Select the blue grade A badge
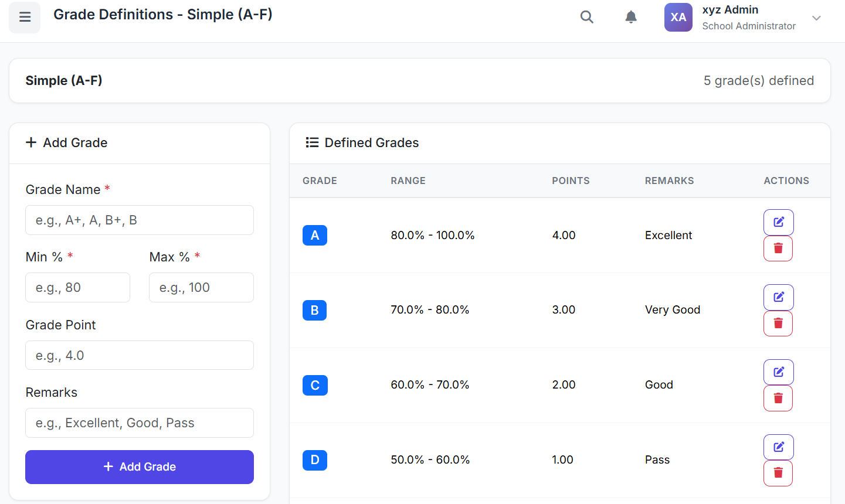The width and height of the screenshot is (845, 504). [315, 235]
